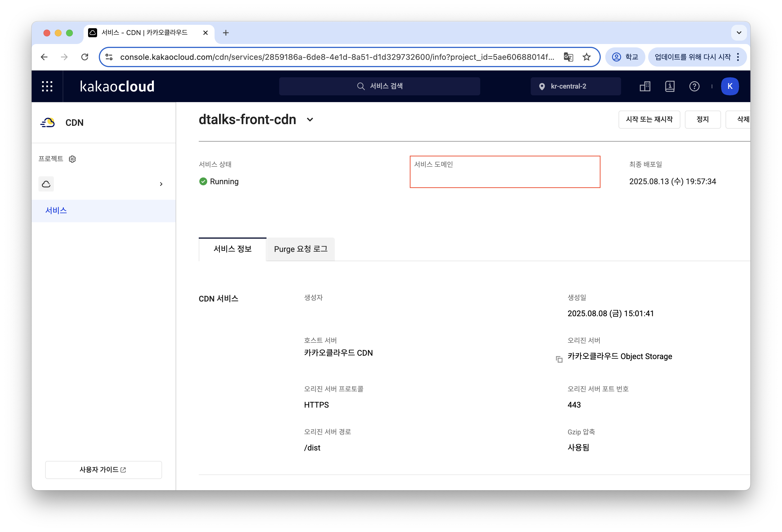Click the browser forward arrow
Screen dimensions: 782x532
point(64,57)
